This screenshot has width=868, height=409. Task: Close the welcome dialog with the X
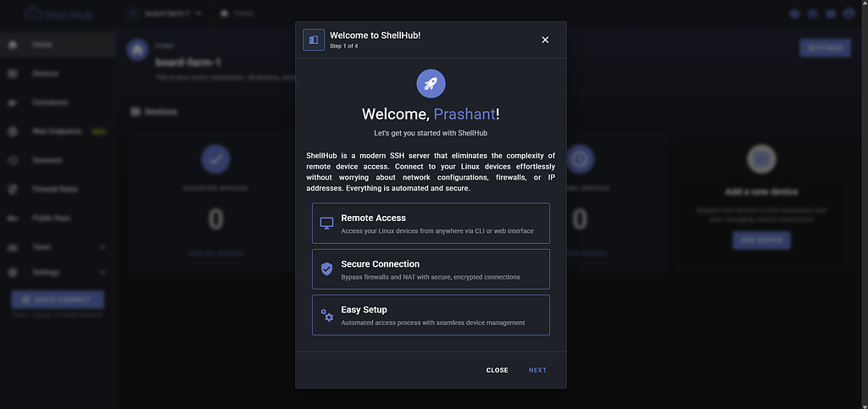coord(545,40)
